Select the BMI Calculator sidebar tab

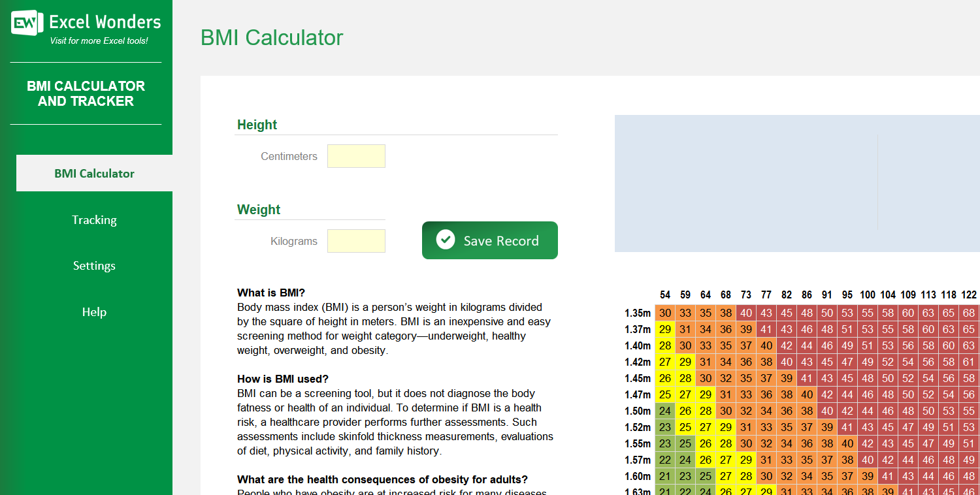[x=94, y=173]
